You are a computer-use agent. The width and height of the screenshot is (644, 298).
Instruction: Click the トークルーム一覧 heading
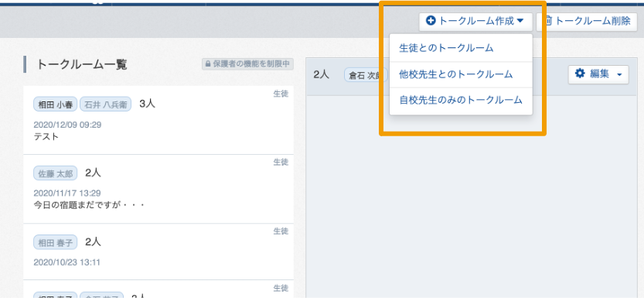pos(82,64)
